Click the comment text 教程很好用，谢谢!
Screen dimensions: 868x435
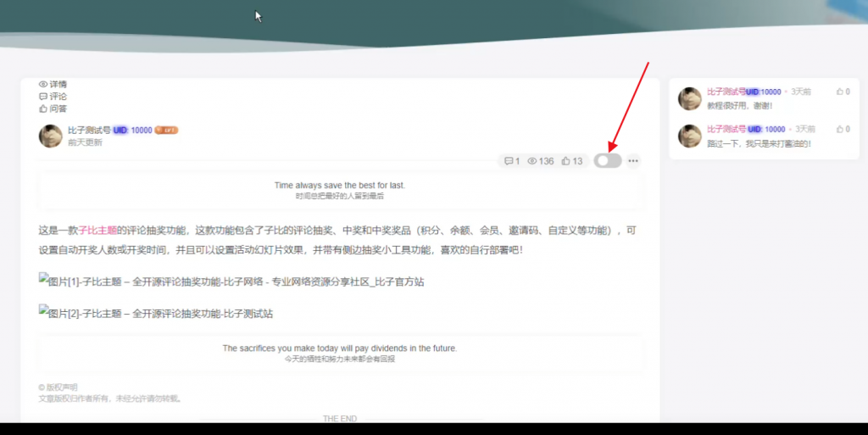click(x=739, y=106)
